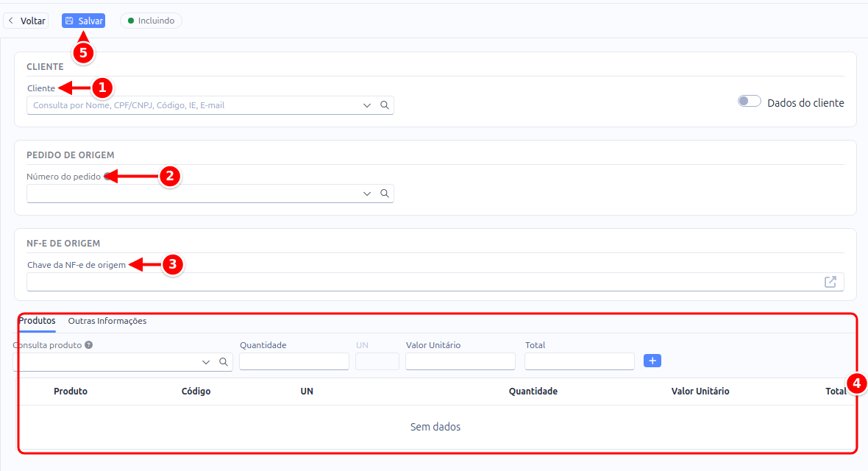This screenshot has width=868, height=471.
Task: Click the Incluindo status badge
Action: [x=151, y=21]
